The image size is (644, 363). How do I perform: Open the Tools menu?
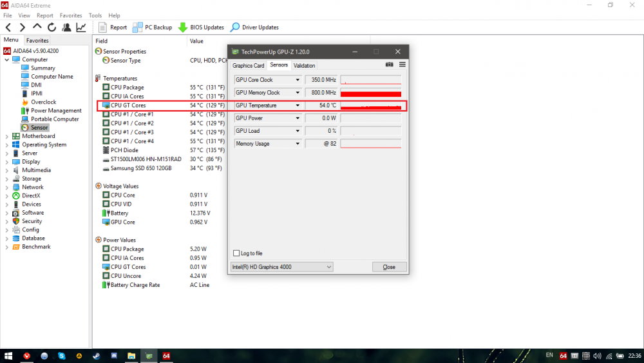click(95, 15)
